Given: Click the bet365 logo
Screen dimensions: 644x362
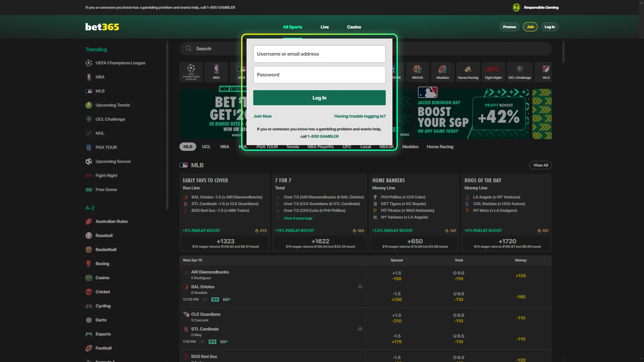Looking at the screenshot, I should [102, 27].
